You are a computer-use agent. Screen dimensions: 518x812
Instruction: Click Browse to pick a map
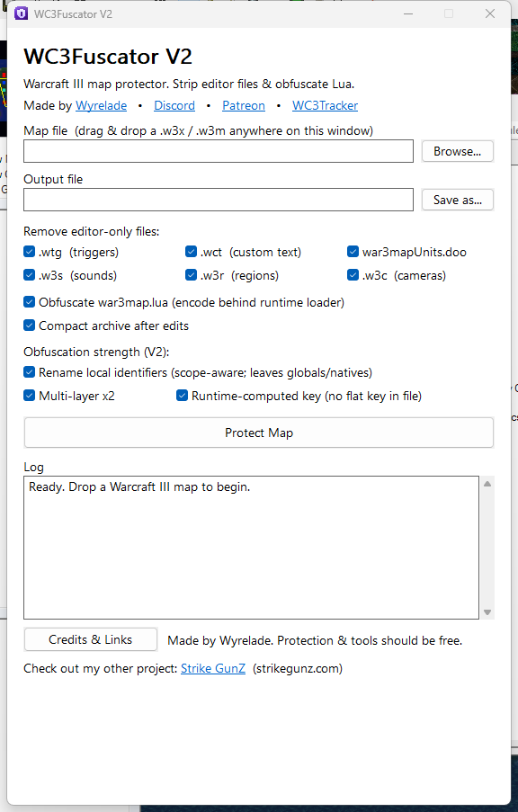coord(458,151)
